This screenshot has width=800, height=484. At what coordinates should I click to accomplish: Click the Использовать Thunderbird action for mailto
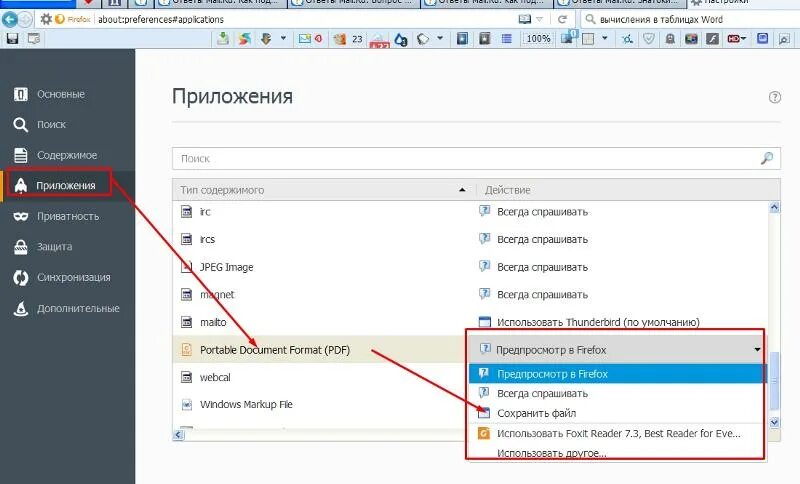(x=589, y=322)
